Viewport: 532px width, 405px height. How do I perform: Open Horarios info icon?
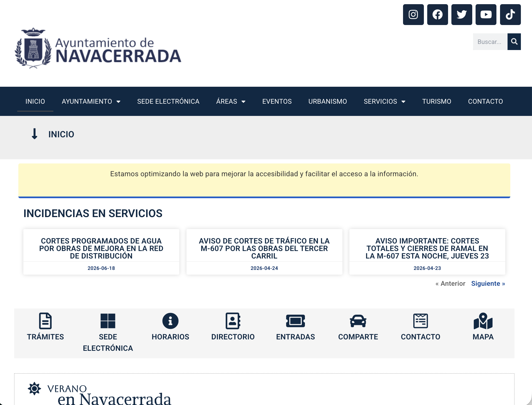coord(170,321)
